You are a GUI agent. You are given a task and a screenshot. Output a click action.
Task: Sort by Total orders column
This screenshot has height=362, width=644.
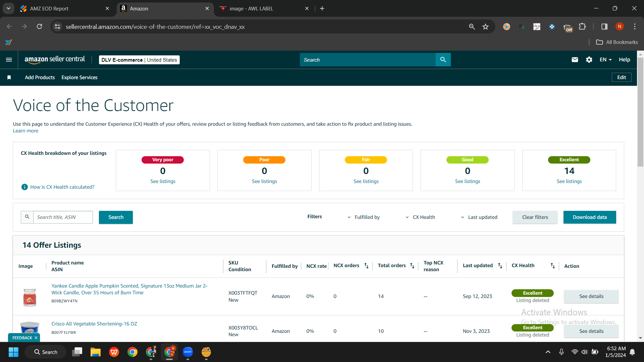pyautogui.click(x=412, y=266)
